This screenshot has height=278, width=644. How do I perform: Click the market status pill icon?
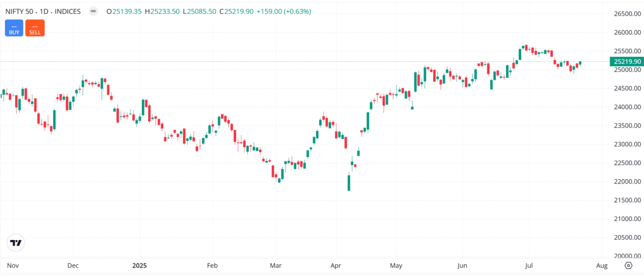click(x=93, y=11)
